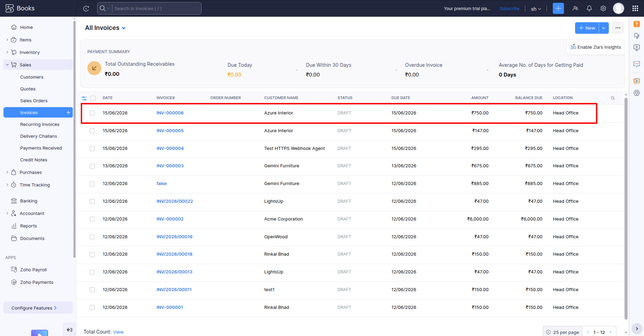644x336 pixels.
Task: Select the checkbox for INV-000001 row
Action: pyautogui.click(x=92, y=307)
